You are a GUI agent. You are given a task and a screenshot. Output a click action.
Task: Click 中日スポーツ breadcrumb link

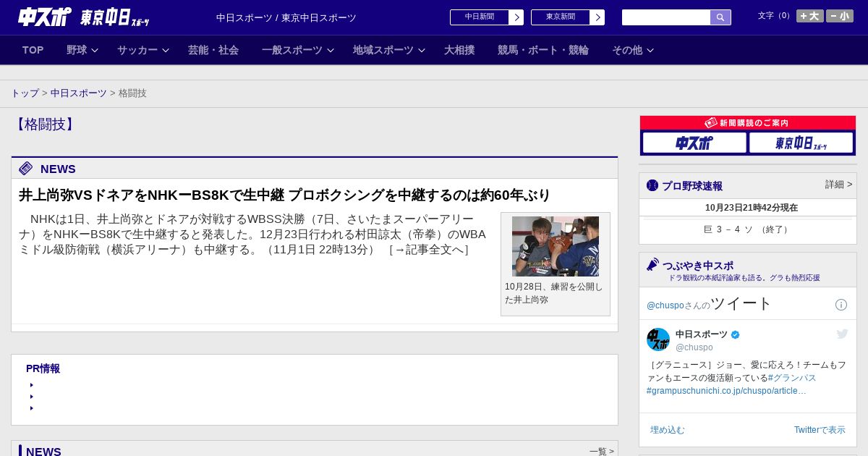(79, 93)
